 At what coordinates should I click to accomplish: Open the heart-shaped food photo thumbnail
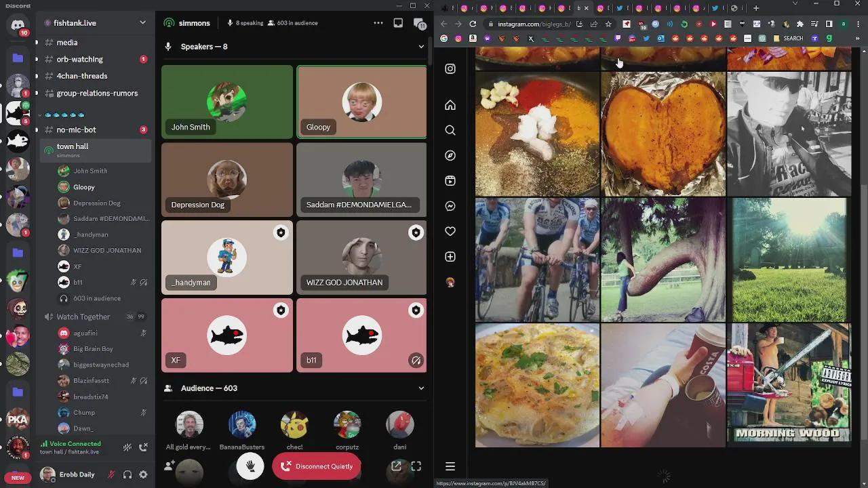[663, 134]
